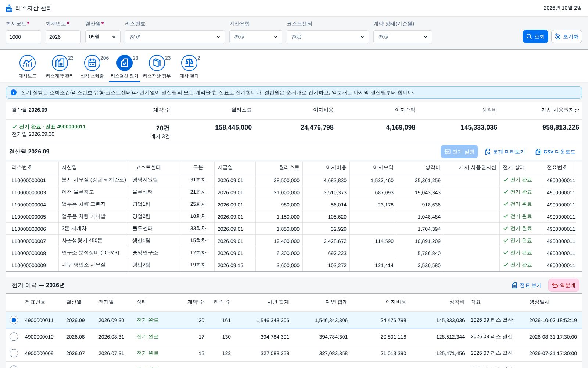Open 전표 보기 for the selected document
Screen dimensions: 588x368
[527, 285]
